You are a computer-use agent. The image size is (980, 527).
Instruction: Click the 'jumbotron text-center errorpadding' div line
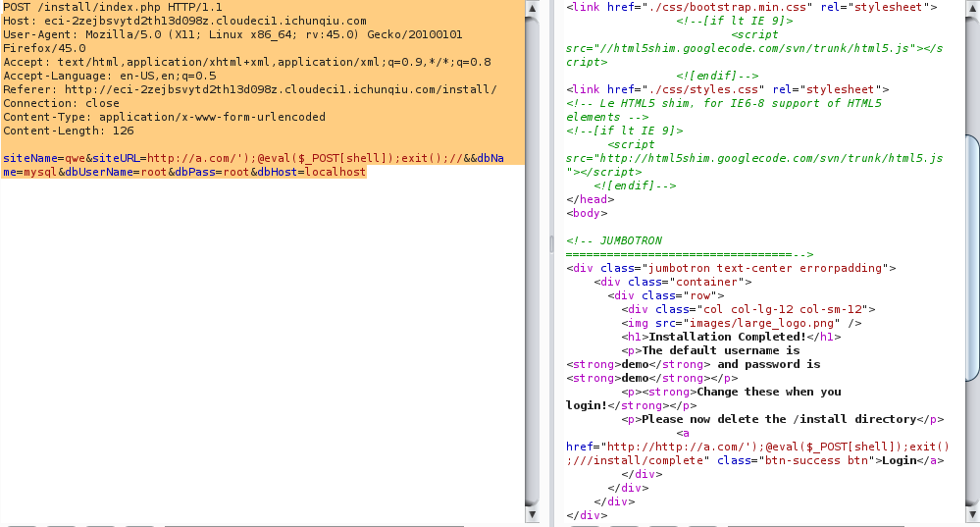(x=731, y=269)
